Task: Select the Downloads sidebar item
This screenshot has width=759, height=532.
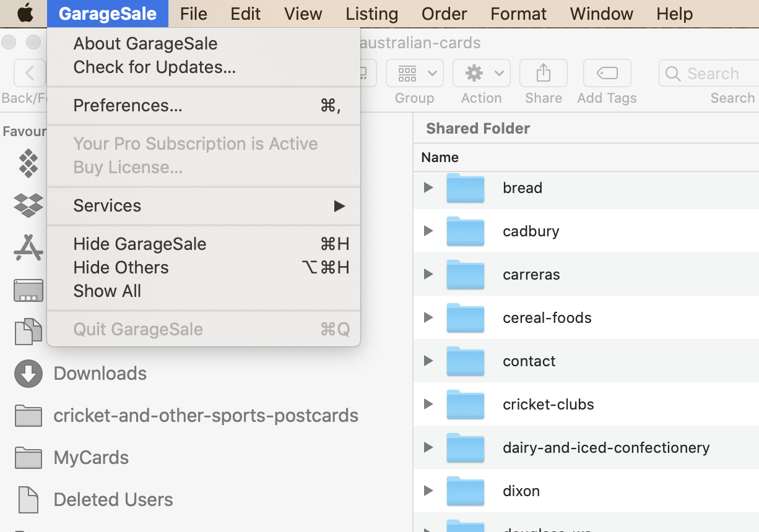Action: tap(100, 374)
